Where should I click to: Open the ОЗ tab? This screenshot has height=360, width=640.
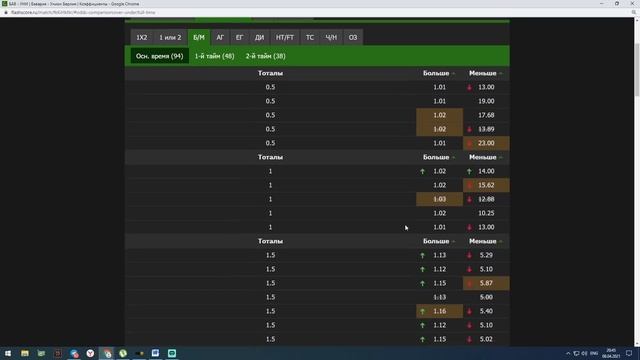(x=353, y=38)
